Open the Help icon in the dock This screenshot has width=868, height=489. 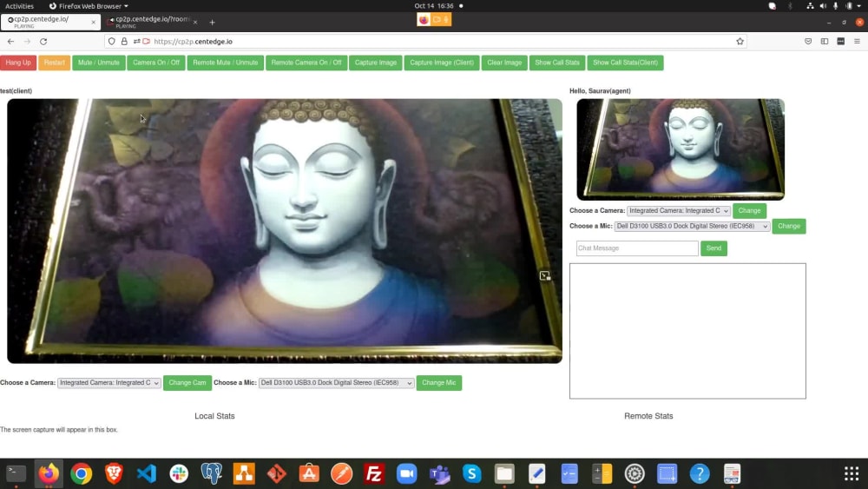coord(700,473)
